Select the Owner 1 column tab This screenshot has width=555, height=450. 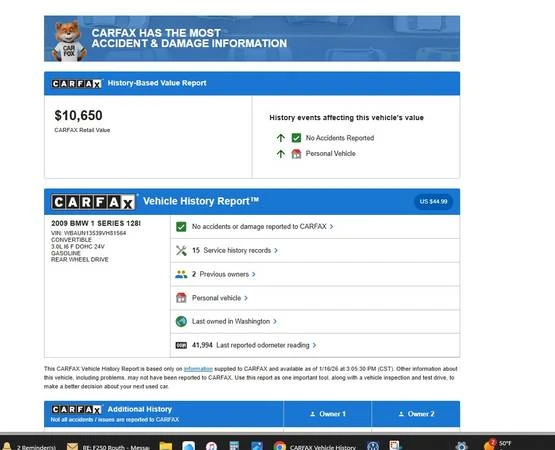coord(327,414)
